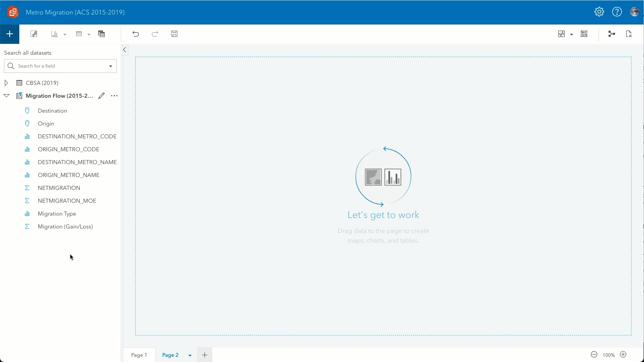Image resolution: width=644 pixels, height=362 pixels.
Task: Rename the Migration Flow dataset with pencil icon
Action: [x=101, y=96]
